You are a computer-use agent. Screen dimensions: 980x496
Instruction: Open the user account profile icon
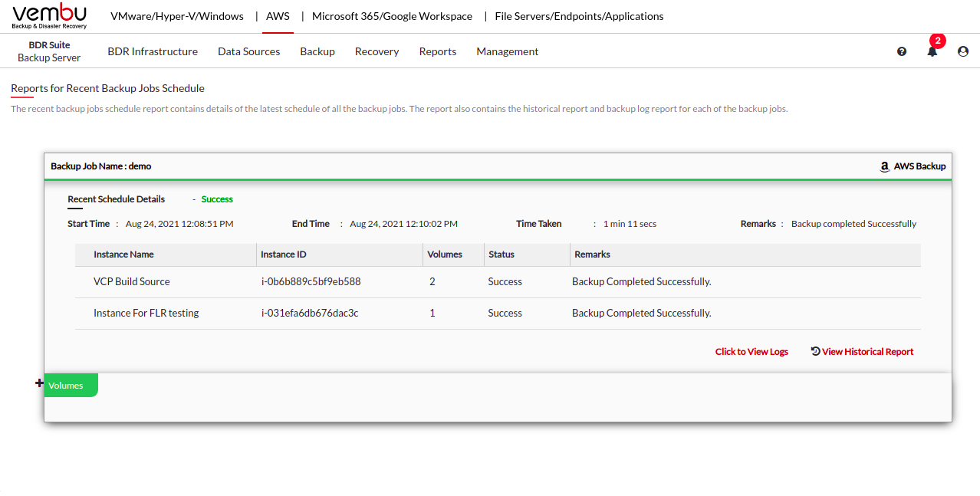[x=963, y=51]
